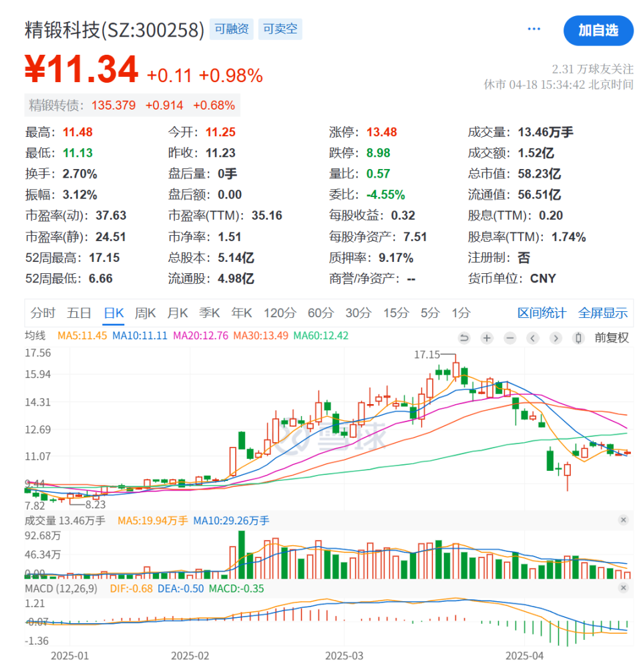641x672 pixels.
Task: Switch chart to 全屏显示 fullscreen
Action: coord(603,313)
